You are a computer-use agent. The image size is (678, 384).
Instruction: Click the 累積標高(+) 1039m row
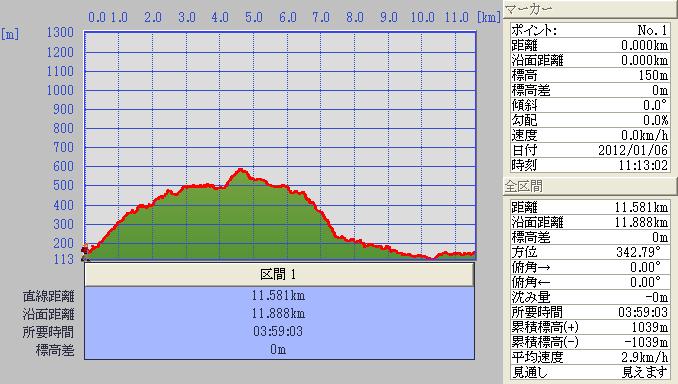[590, 327]
